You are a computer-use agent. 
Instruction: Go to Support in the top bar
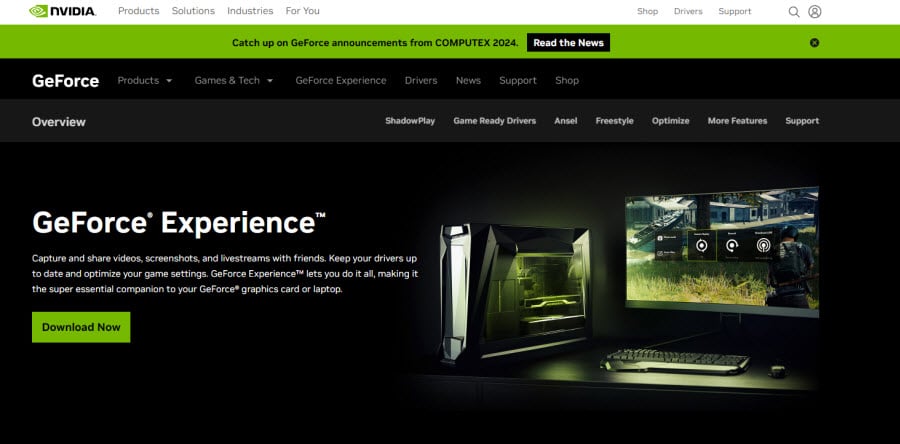(735, 11)
